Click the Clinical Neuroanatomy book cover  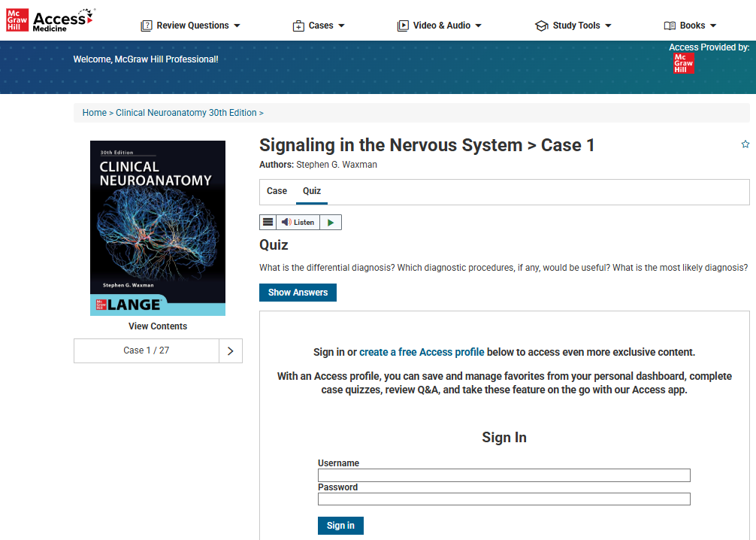coord(158,228)
